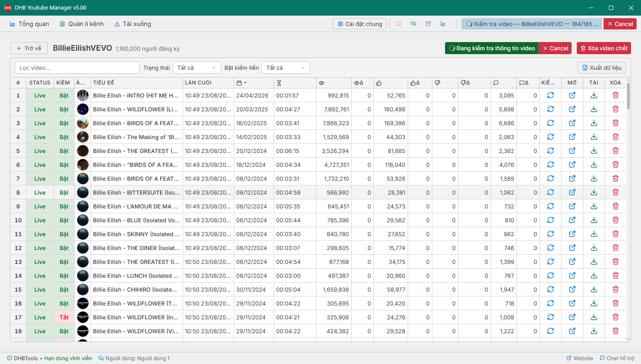Open the Website link in status bar
The width and height of the screenshot is (641, 364).
[580, 358]
